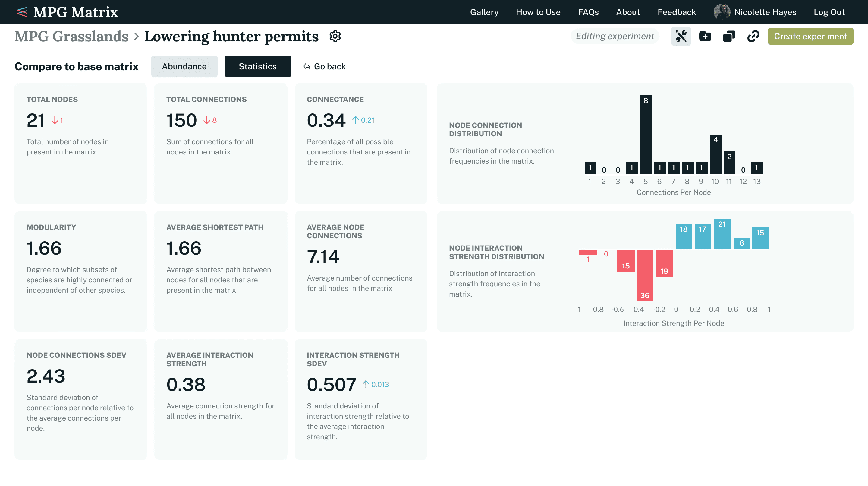Navigate to MPG Grasslands breadcrumb
Viewport: 868px width, 486px height.
(x=71, y=36)
